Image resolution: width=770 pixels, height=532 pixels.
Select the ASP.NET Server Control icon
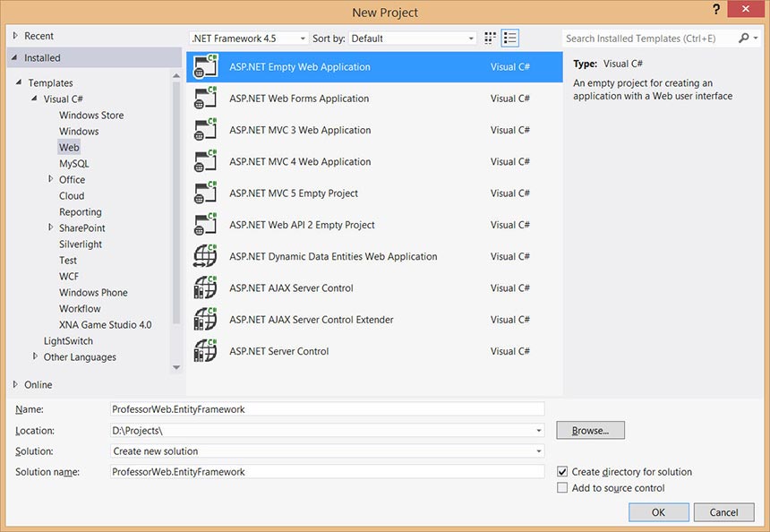pos(205,351)
